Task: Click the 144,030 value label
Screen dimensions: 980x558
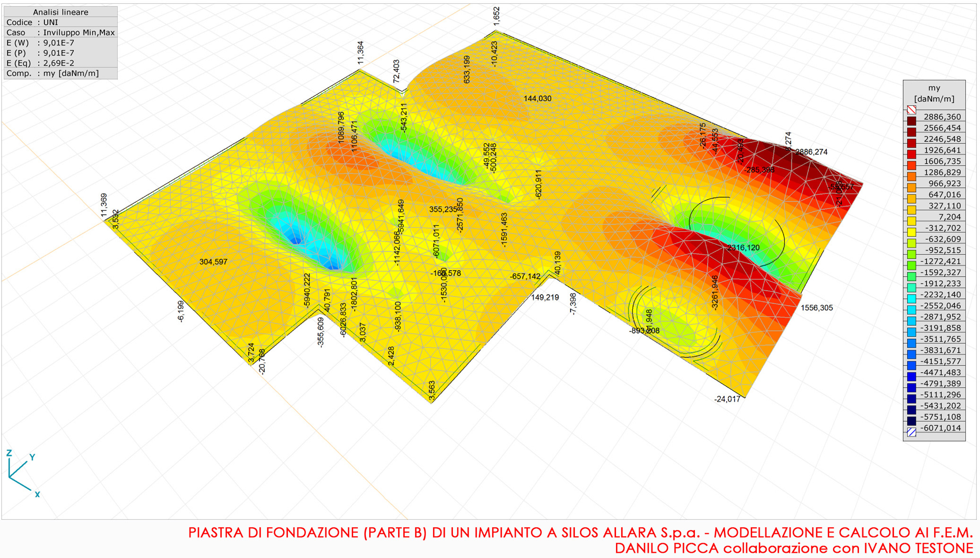Action: coord(537,99)
